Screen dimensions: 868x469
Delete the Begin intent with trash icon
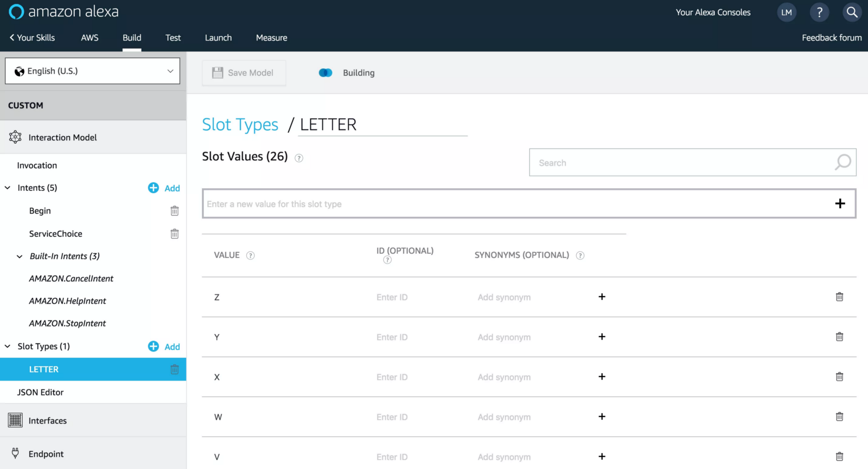tap(175, 211)
